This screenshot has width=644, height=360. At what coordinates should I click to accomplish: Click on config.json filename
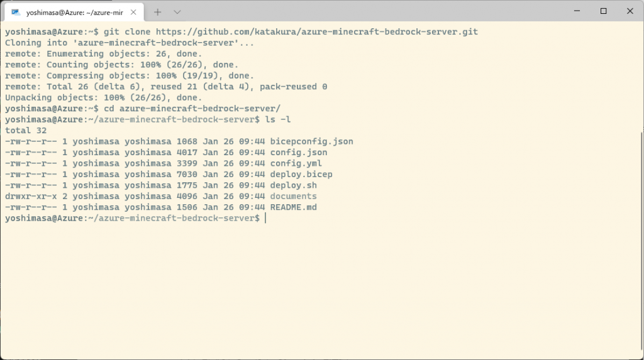tap(299, 153)
